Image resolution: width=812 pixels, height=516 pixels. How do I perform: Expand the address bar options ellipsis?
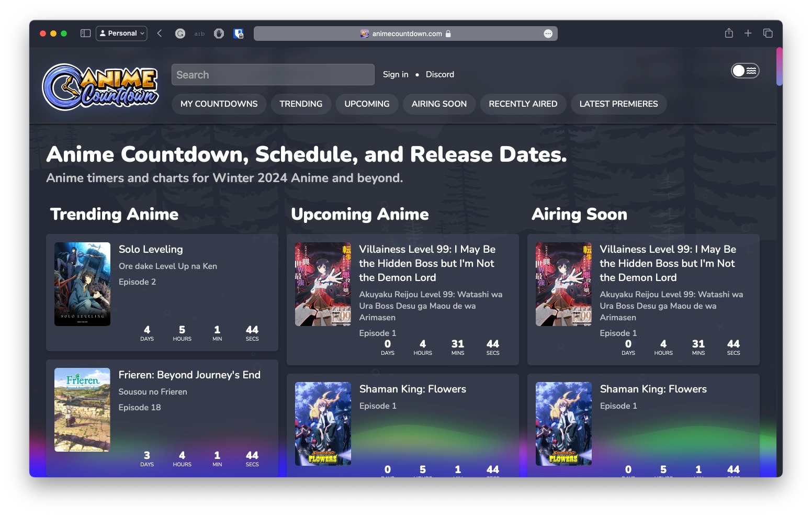click(x=548, y=33)
